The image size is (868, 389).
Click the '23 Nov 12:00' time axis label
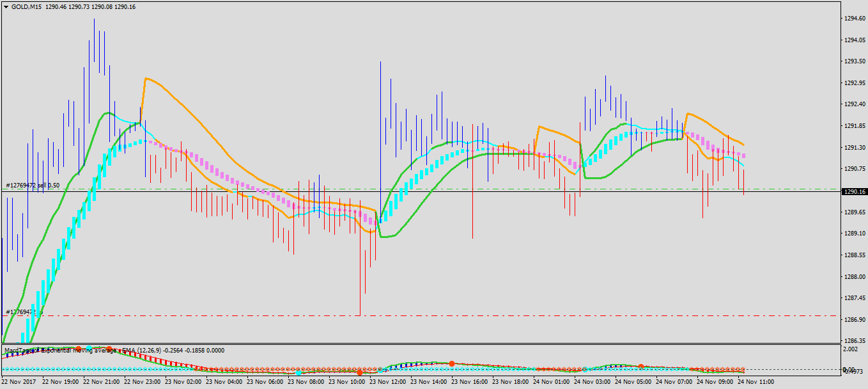(387, 382)
